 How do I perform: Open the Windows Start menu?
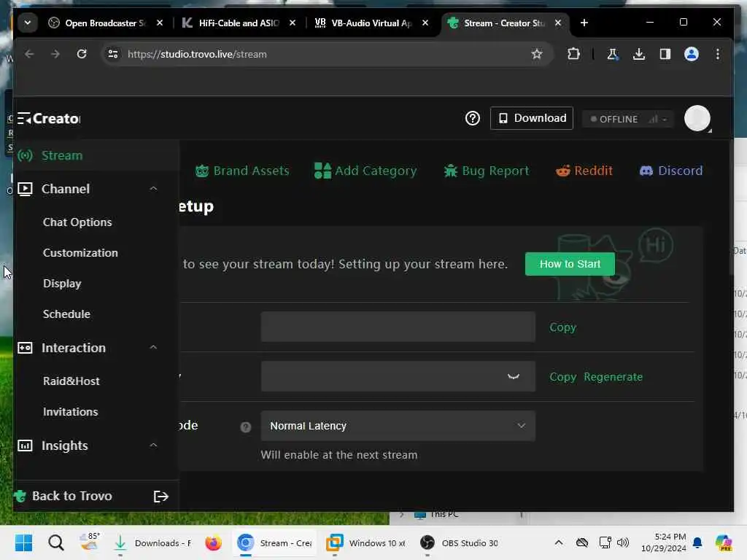point(24,542)
